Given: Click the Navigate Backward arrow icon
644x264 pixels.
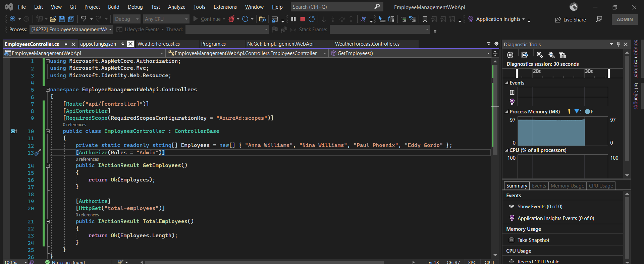Looking at the screenshot, I should [x=12, y=19].
